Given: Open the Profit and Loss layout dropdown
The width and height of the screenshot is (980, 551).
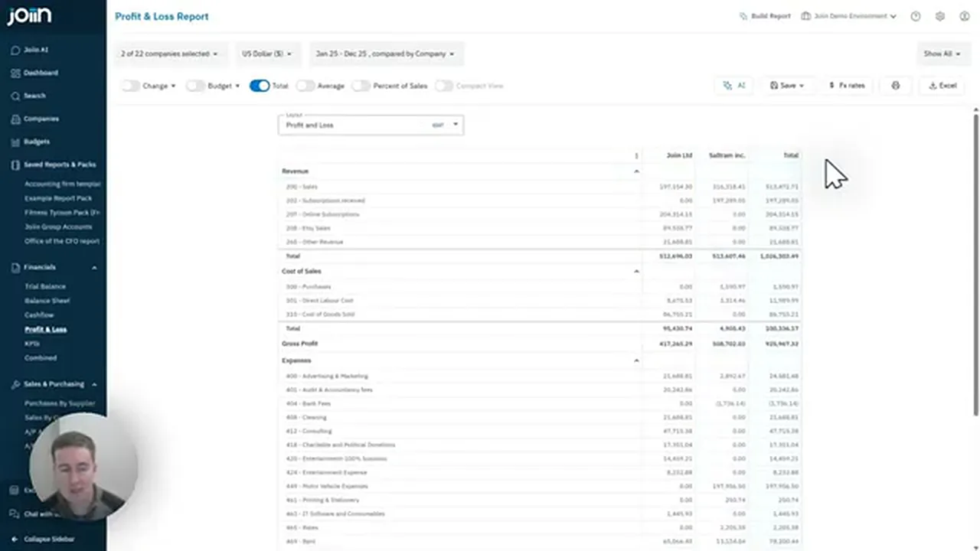Looking at the screenshot, I should 371,125.
